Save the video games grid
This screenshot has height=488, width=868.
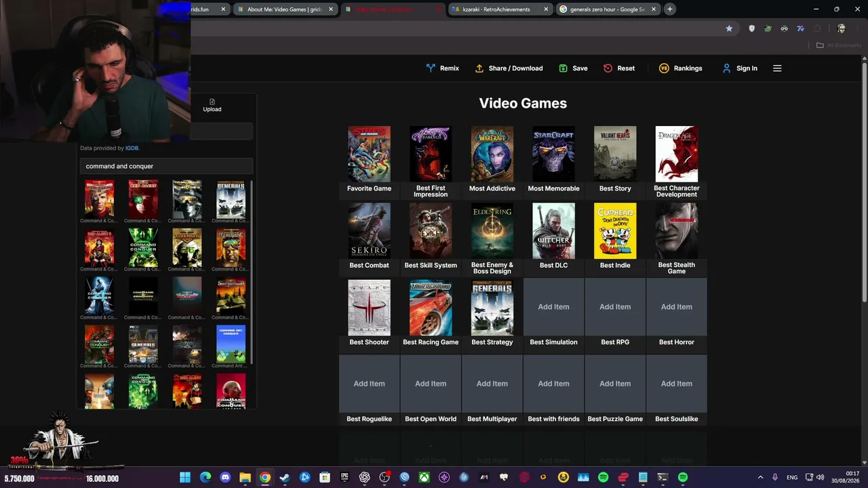pyautogui.click(x=573, y=68)
